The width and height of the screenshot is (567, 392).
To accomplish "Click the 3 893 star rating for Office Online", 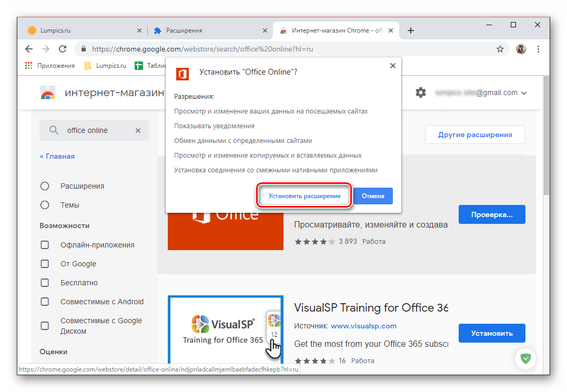I will click(326, 241).
